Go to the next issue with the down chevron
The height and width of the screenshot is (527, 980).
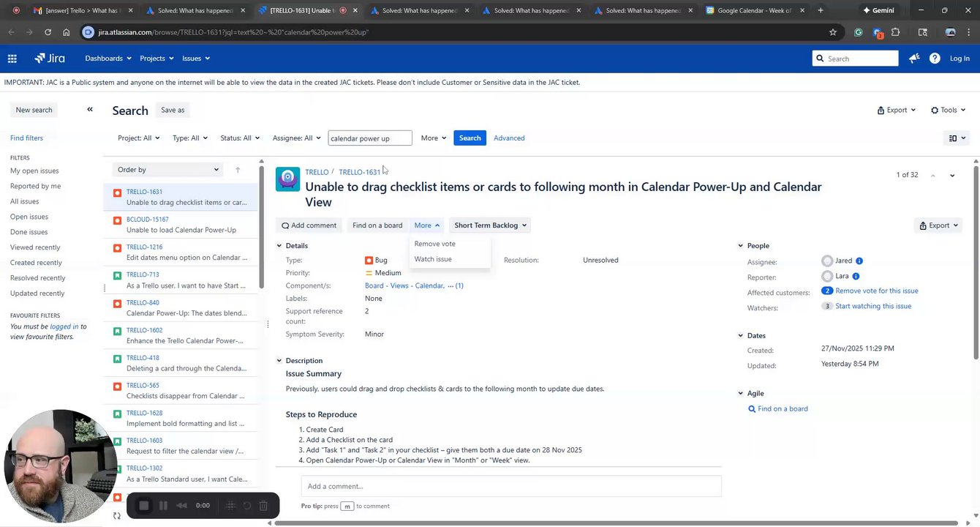[x=952, y=175]
